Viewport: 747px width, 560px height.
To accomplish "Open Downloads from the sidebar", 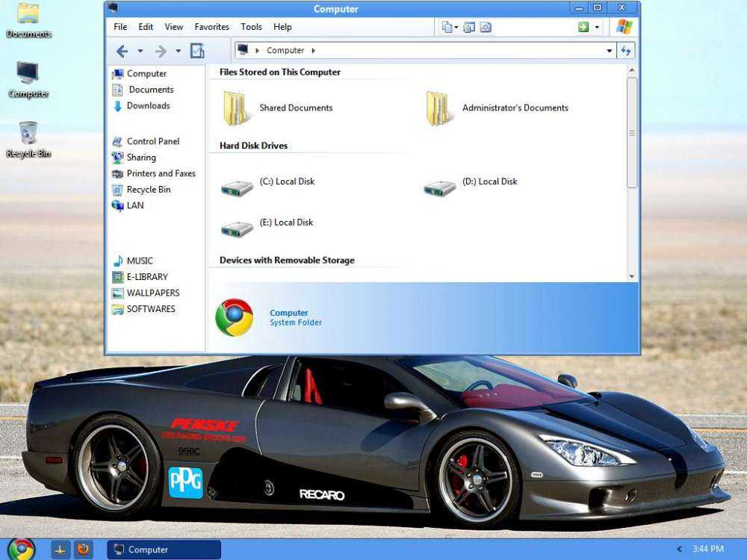I will pos(147,105).
